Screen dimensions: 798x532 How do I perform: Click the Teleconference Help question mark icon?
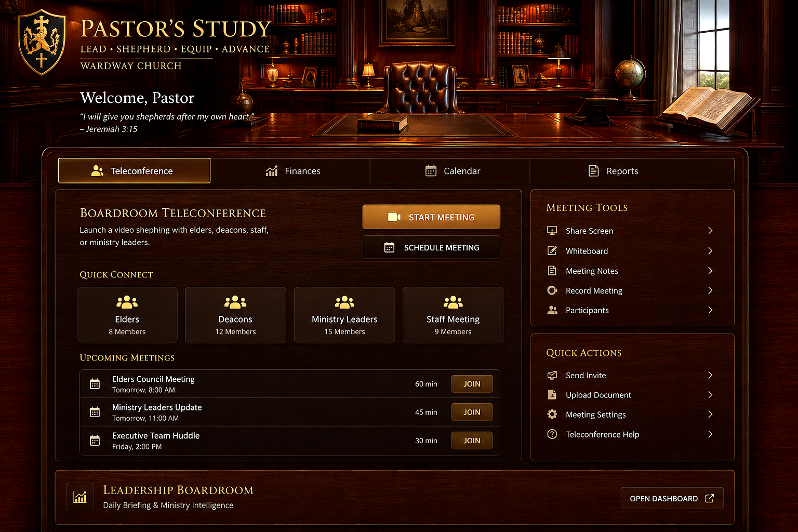[x=552, y=434]
